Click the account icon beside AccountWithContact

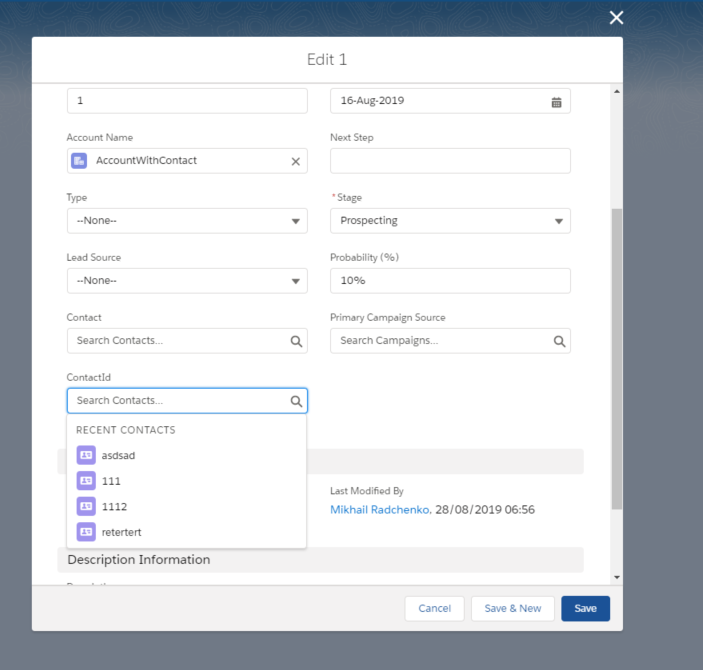pos(79,161)
